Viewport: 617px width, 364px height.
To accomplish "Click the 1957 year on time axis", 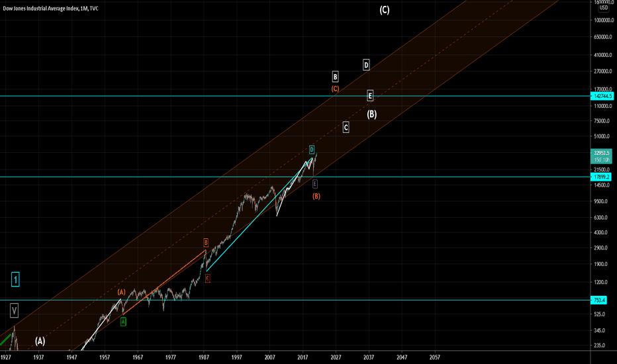I will [105, 357].
